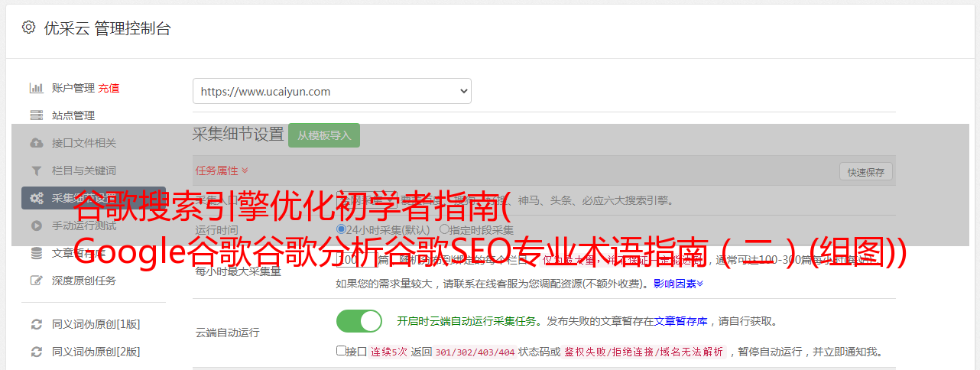980x370 pixels.
Task: Open the https://www.ucaiyun.com site dropdown
Action: (x=332, y=91)
